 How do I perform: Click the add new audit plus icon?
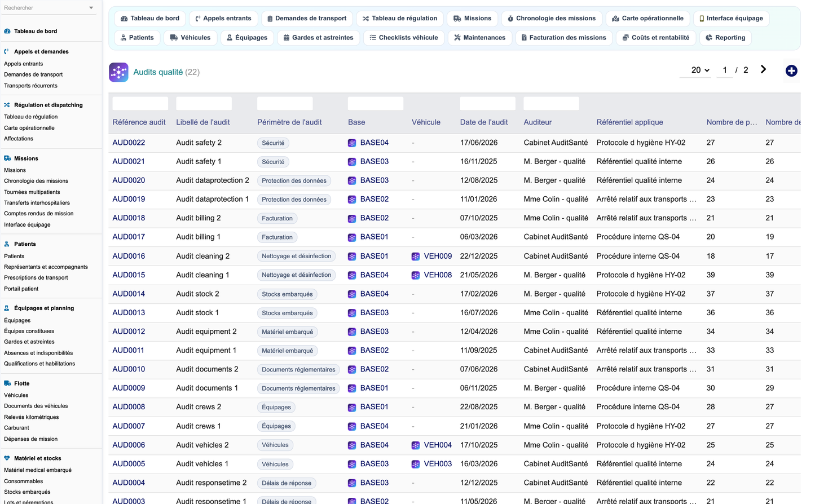click(791, 70)
